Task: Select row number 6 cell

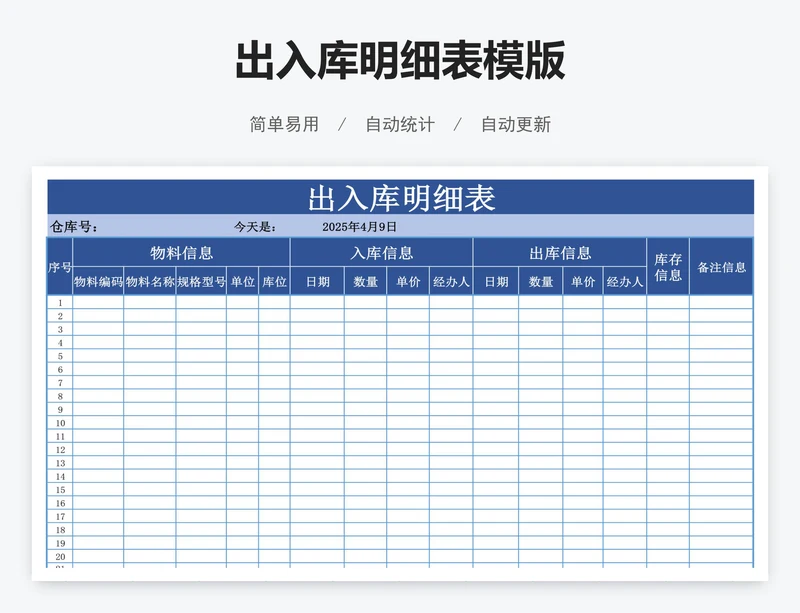Action: click(x=60, y=370)
